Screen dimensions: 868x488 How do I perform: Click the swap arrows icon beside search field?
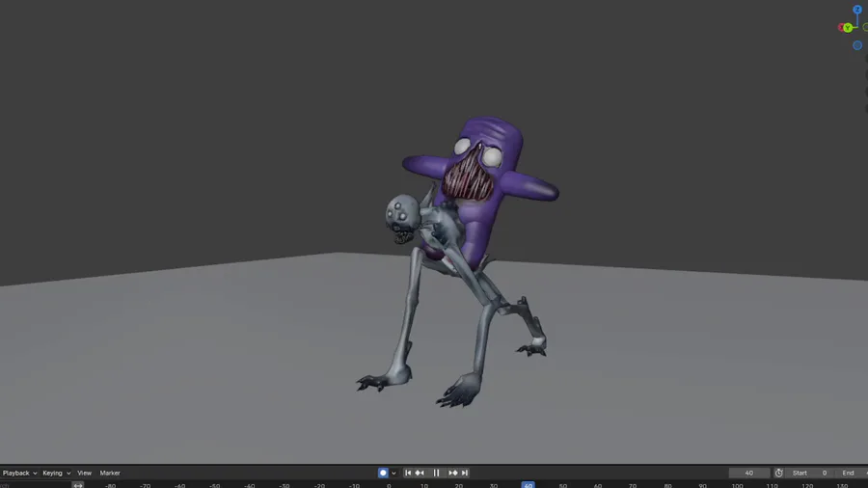(x=78, y=485)
